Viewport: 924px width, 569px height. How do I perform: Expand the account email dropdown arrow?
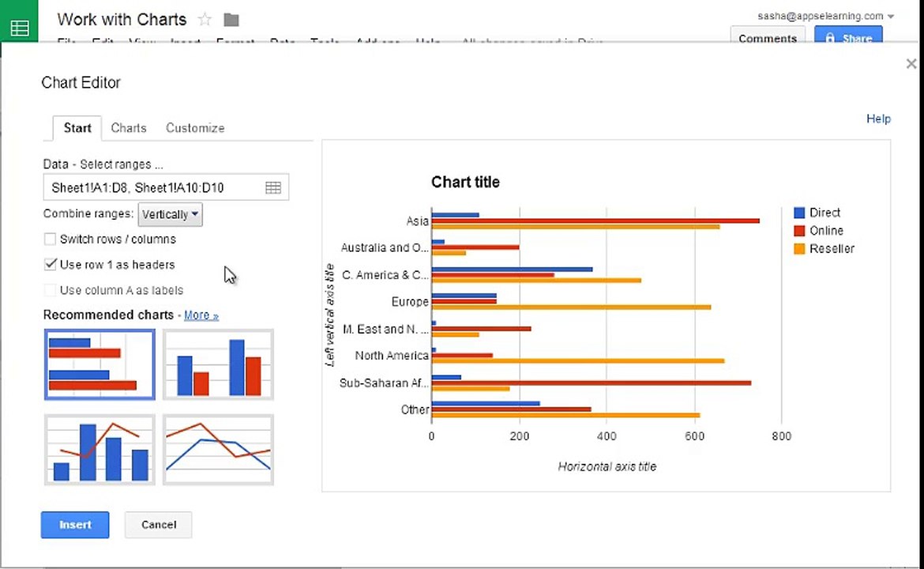[890, 17]
